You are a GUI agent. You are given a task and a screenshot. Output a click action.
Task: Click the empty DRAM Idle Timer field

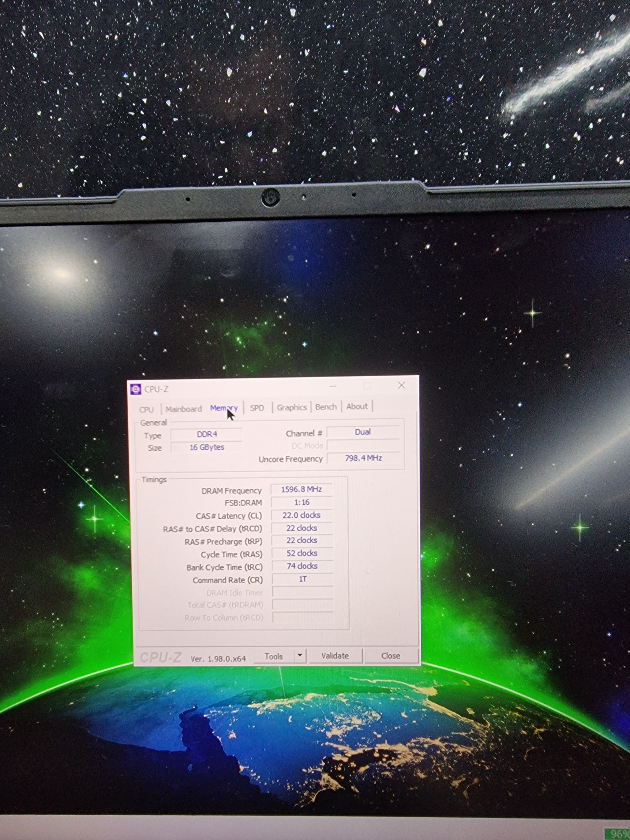[303, 592]
